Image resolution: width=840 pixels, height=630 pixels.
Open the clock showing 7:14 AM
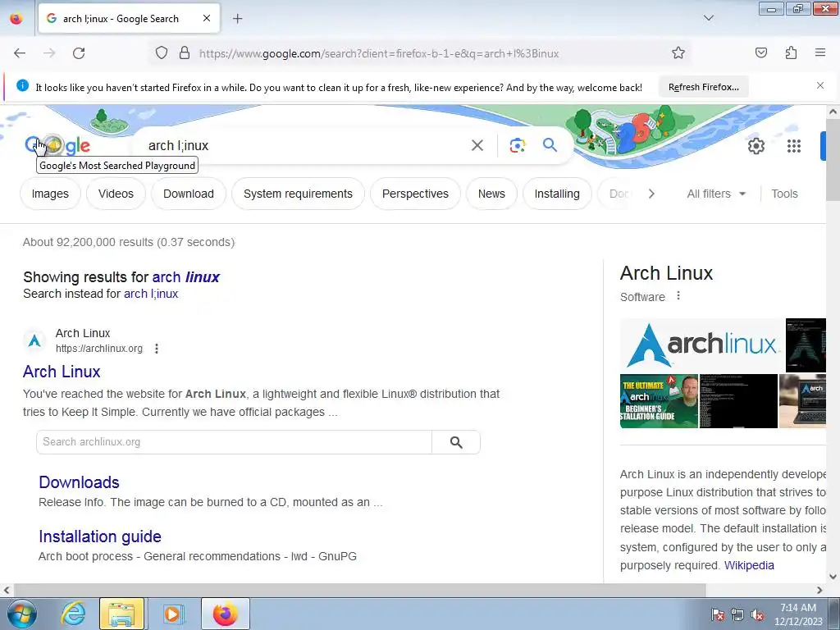click(798, 614)
